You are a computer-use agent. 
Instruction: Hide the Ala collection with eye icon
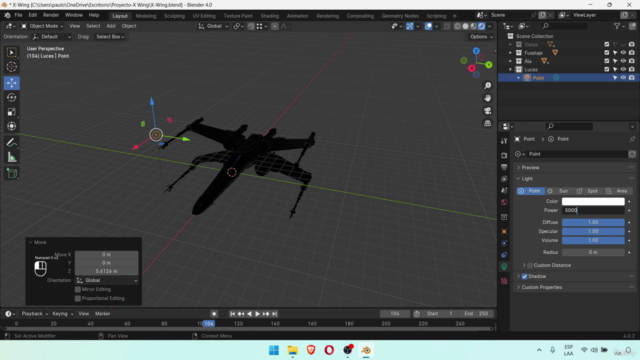(x=623, y=61)
